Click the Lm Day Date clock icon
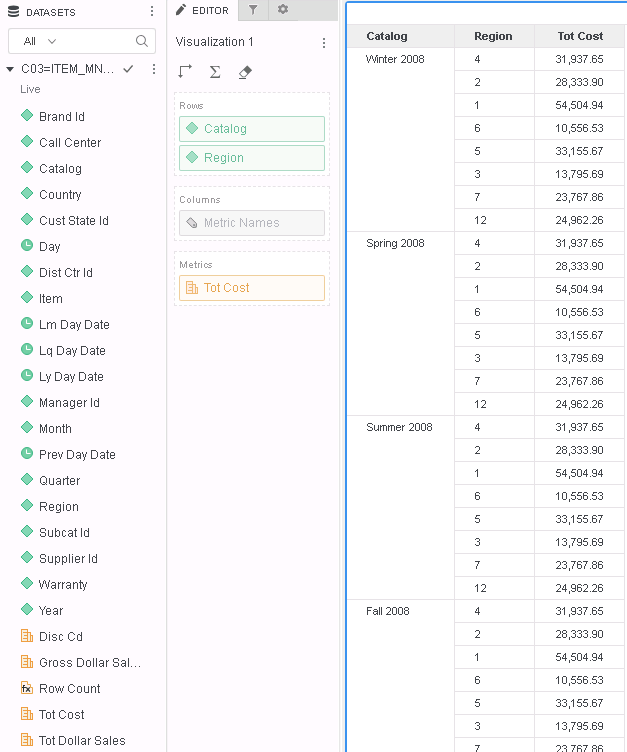627x752 pixels. [27, 323]
